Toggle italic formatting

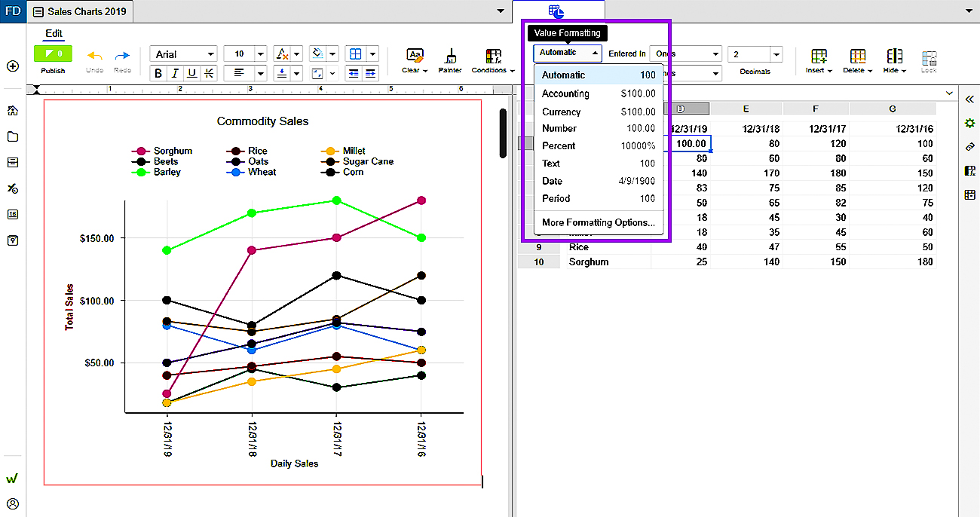point(173,72)
